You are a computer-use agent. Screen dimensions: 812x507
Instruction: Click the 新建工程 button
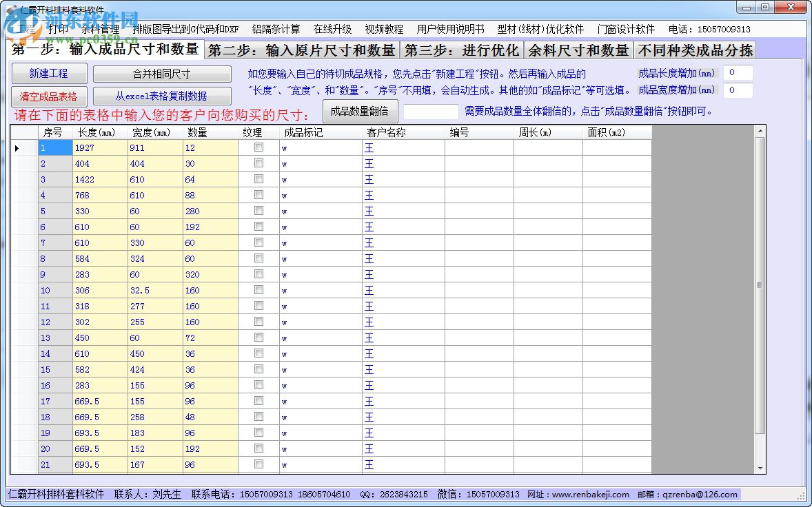click(x=48, y=74)
